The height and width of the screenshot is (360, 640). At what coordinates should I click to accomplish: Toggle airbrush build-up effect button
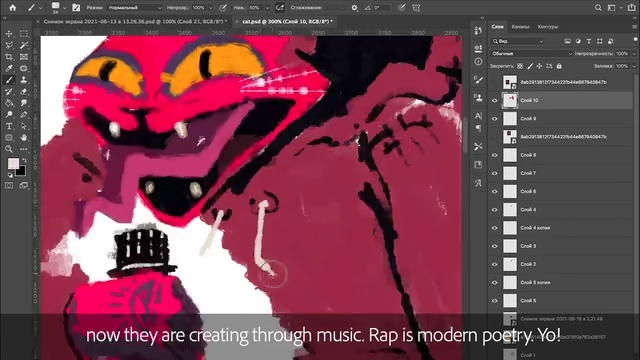pyautogui.click(x=280, y=8)
